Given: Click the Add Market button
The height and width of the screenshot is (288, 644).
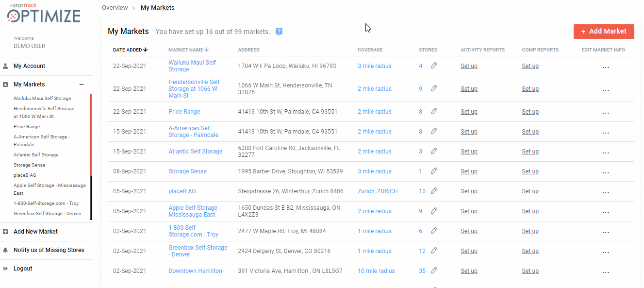Looking at the screenshot, I should pyautogui.click(x=604, y=32).
